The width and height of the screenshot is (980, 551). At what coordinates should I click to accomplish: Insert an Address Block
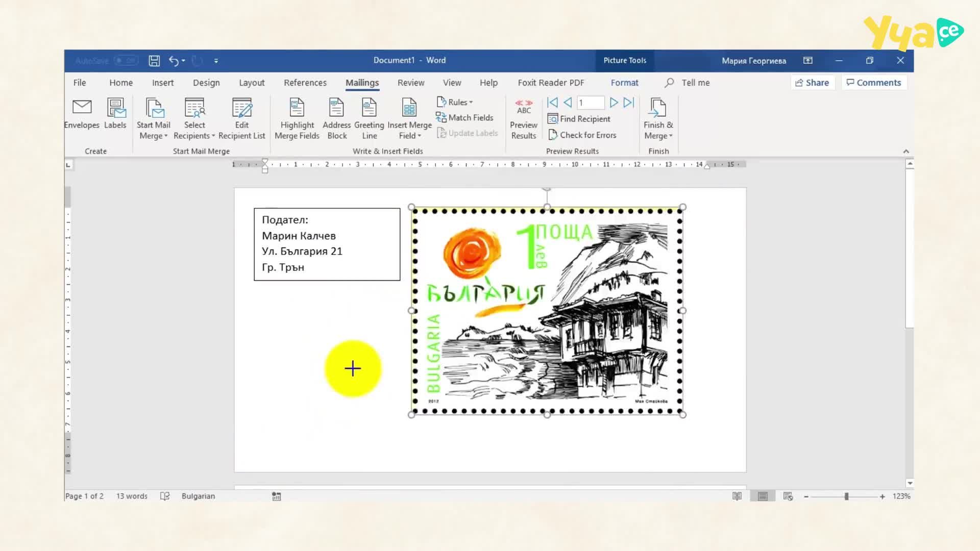[x=337, y=119]
